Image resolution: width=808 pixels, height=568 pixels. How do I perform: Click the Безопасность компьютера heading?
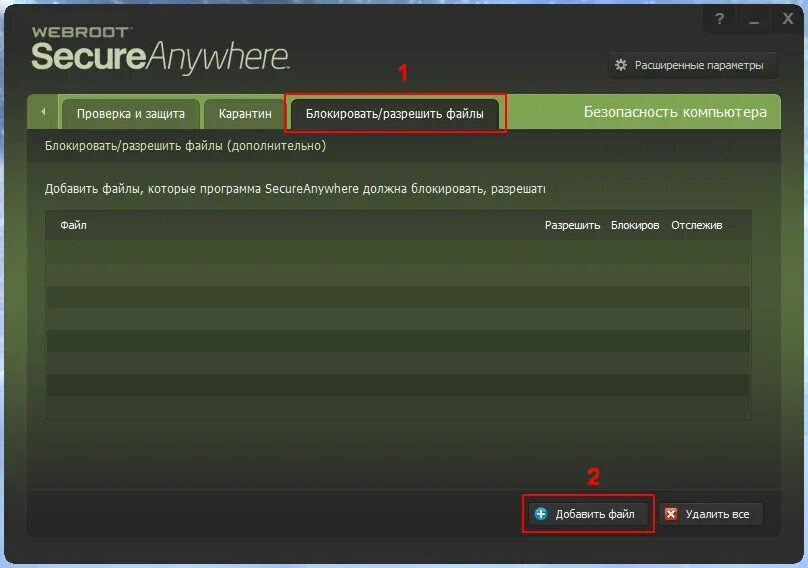tap(675, 112)
